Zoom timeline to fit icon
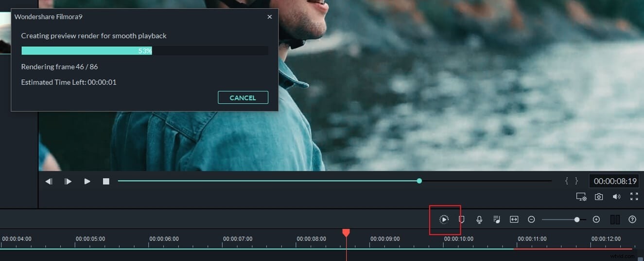Viewport: 644px width, 261px height. 514,220
